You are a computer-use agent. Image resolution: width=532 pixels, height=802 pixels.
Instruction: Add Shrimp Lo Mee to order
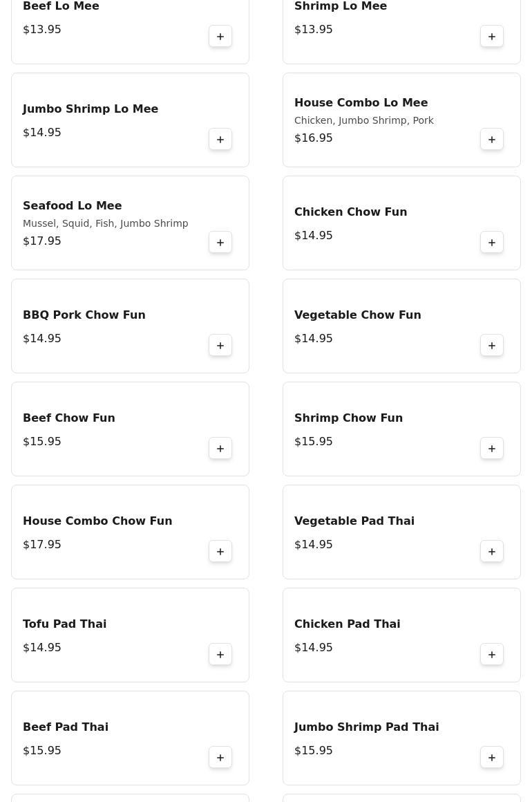(x=492, y=37)
